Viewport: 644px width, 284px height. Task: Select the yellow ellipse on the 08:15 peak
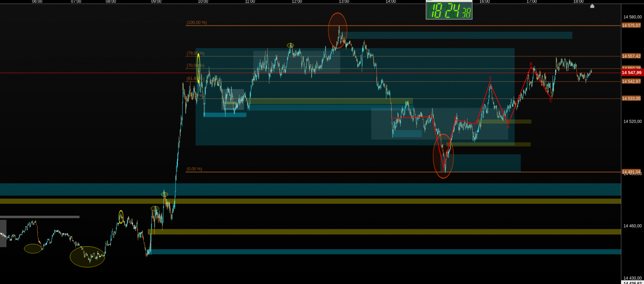pos(121,217)
